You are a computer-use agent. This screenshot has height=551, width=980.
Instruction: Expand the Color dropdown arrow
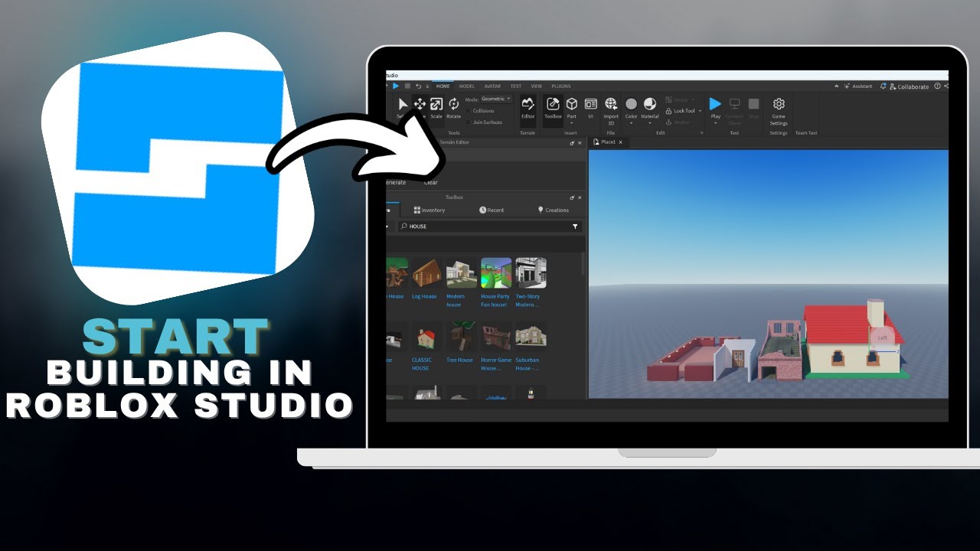click(631, 123)
